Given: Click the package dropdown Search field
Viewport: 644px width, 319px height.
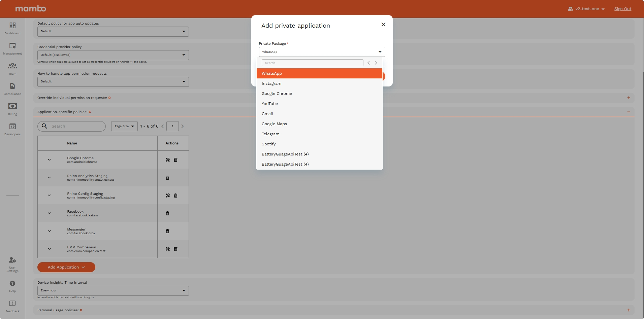Looking at the screenshot, I should tap(313, 63).
